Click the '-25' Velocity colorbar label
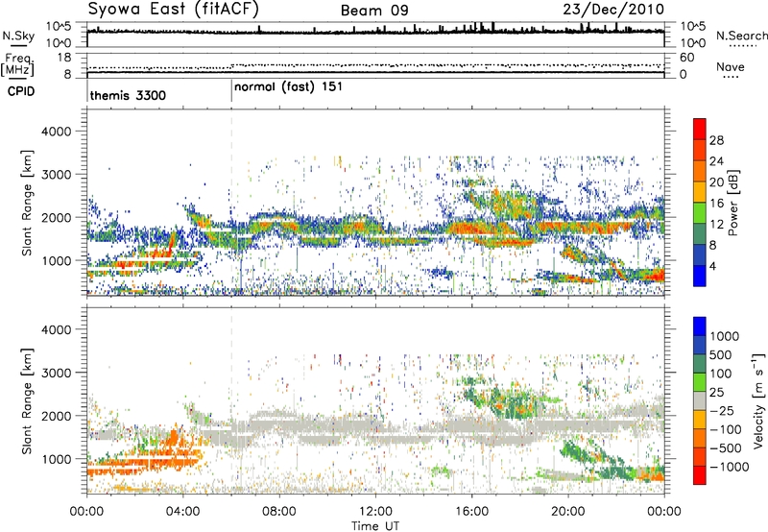 [722, 410]
